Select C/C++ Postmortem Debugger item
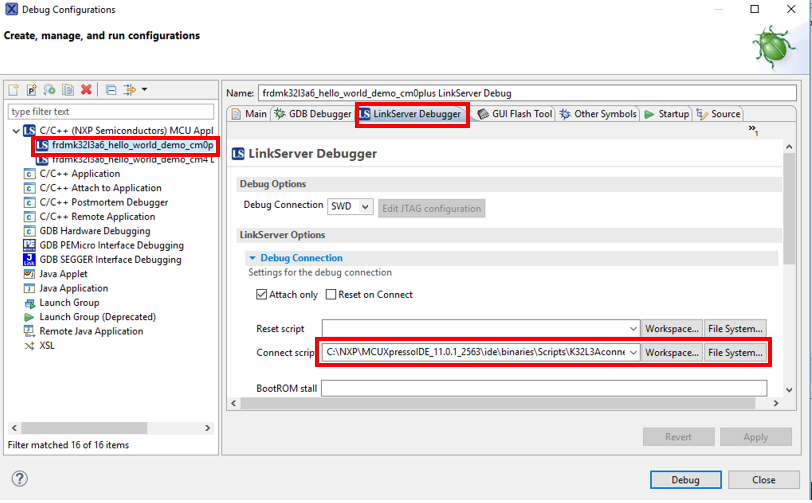 [96, 203]
